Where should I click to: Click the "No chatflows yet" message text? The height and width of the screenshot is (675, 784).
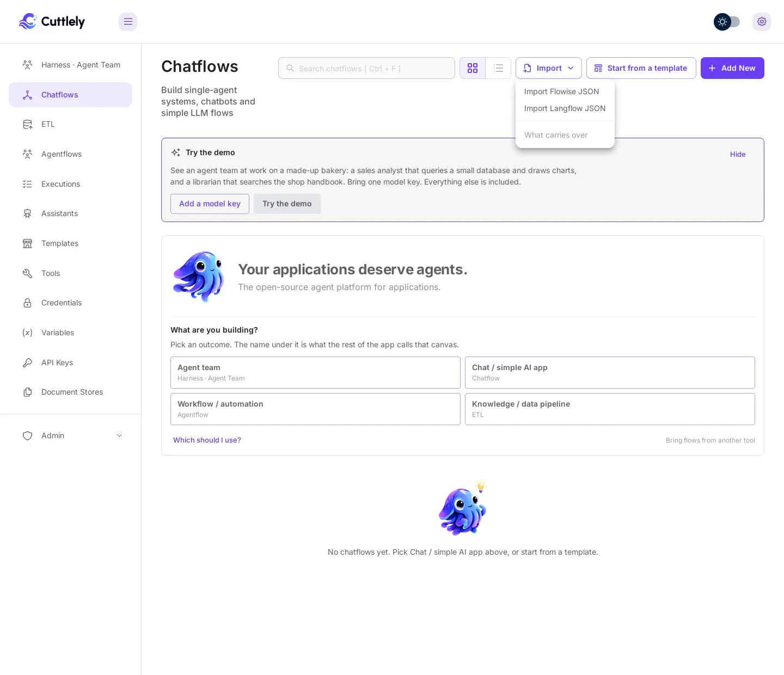[x=463, y=552]
